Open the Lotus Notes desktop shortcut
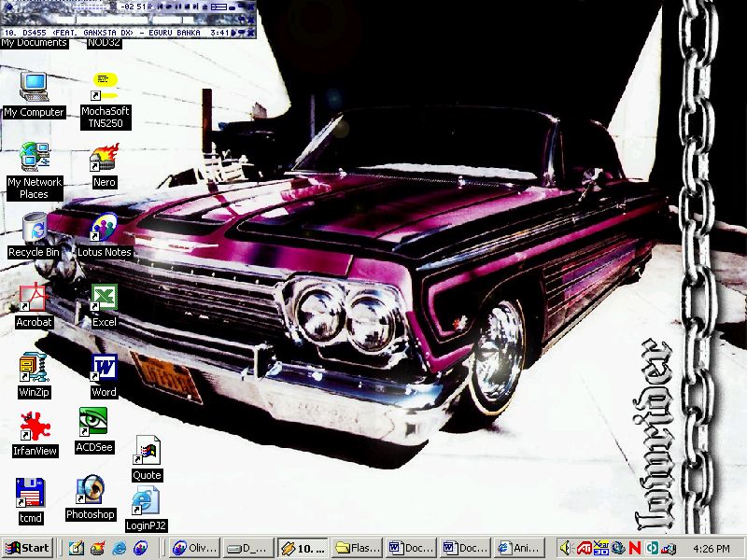This screenshot has height=560, width=747. pyautogui.click(x=104, y=228)
